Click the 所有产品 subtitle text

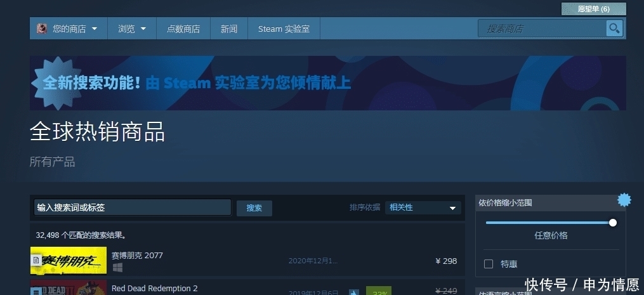pyautogui.click(x=52, y=162)
